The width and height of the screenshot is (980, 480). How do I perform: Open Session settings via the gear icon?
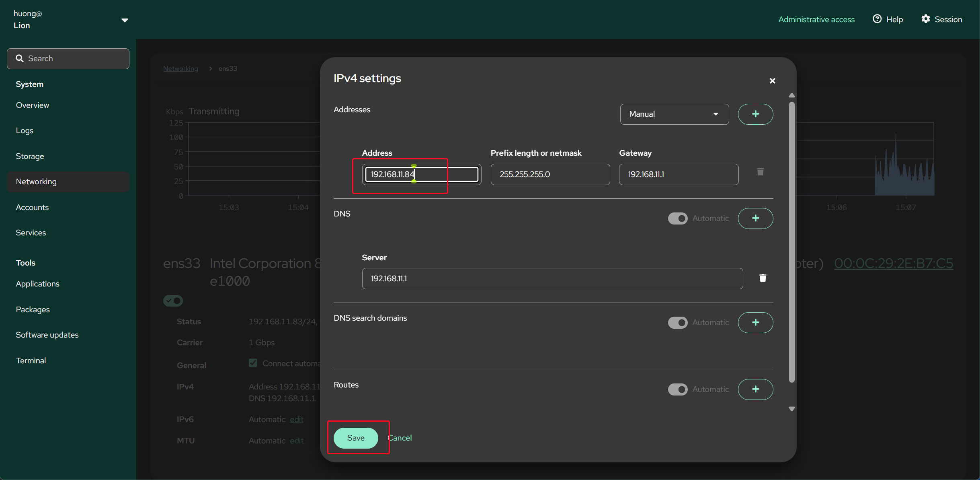pyautogui.click(x=926, y=19)
